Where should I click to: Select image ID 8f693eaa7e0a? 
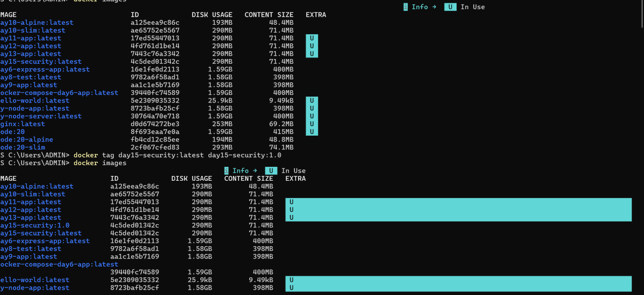pyautogui.click(x=155, y=132)
